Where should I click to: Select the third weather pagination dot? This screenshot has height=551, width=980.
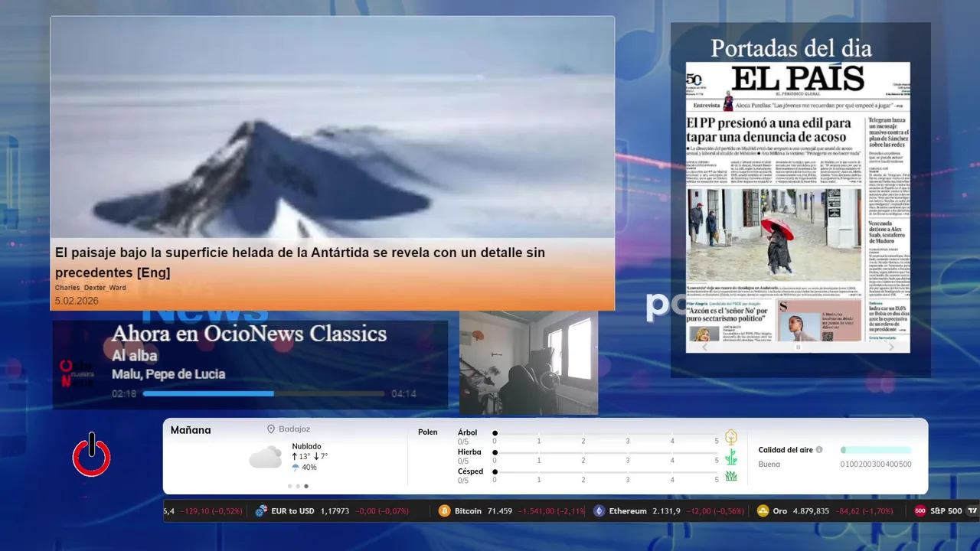tap(306, 486)
